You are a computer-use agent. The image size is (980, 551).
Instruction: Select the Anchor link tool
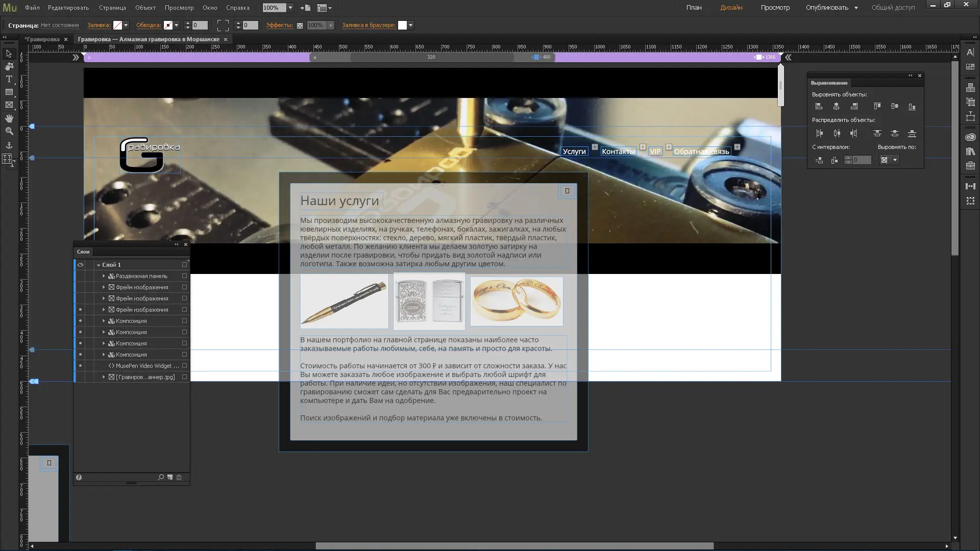(x=9, y=145)
